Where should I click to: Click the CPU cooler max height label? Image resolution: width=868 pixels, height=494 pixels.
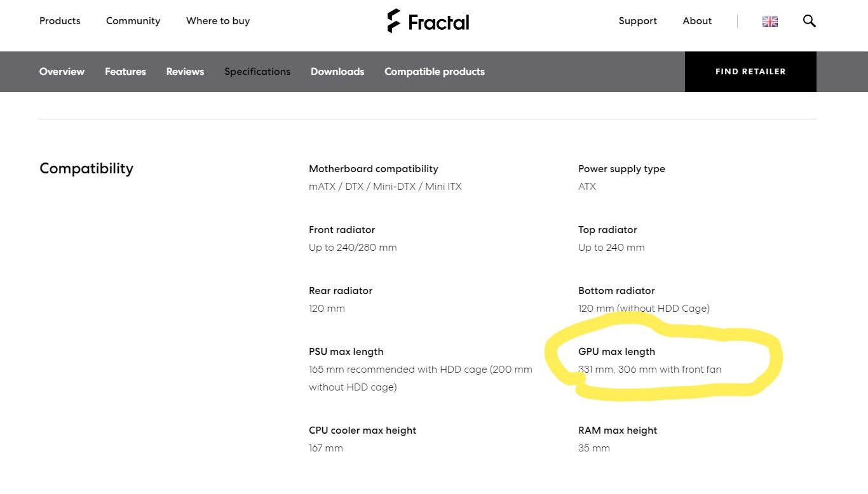[x=363, y=431]
